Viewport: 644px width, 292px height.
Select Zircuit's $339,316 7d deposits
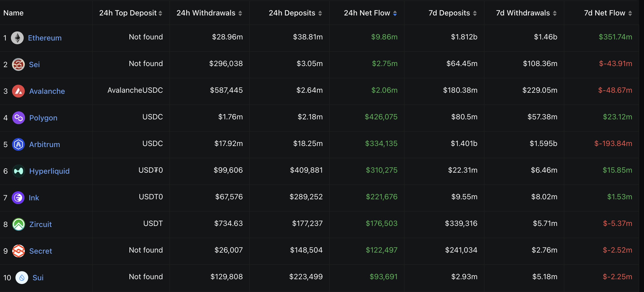[461, 224]
